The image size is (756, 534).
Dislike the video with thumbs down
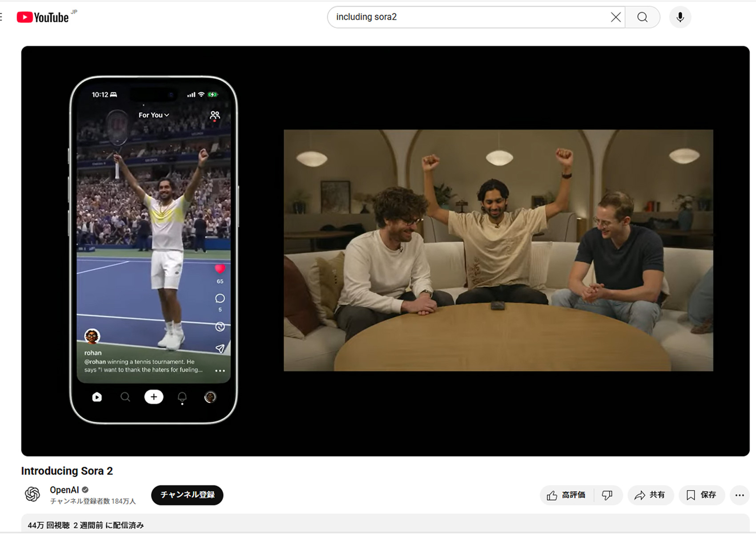(607, 495)
